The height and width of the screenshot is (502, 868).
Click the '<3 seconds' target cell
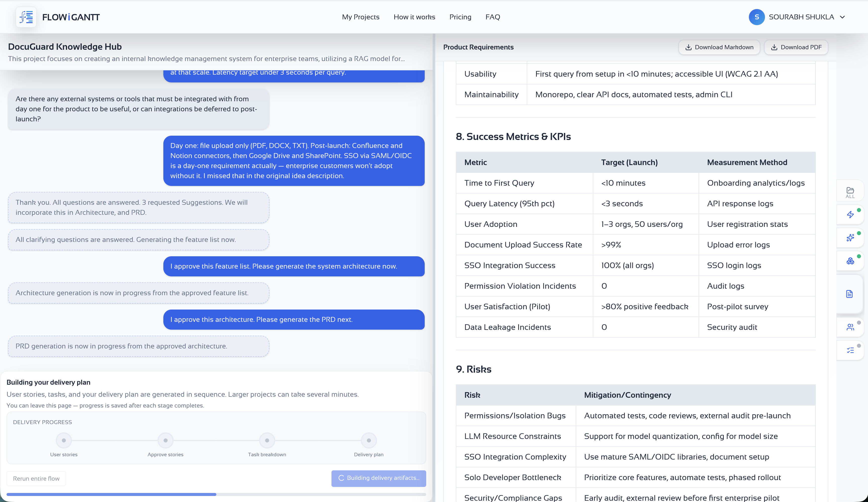(x=646, y=204)
